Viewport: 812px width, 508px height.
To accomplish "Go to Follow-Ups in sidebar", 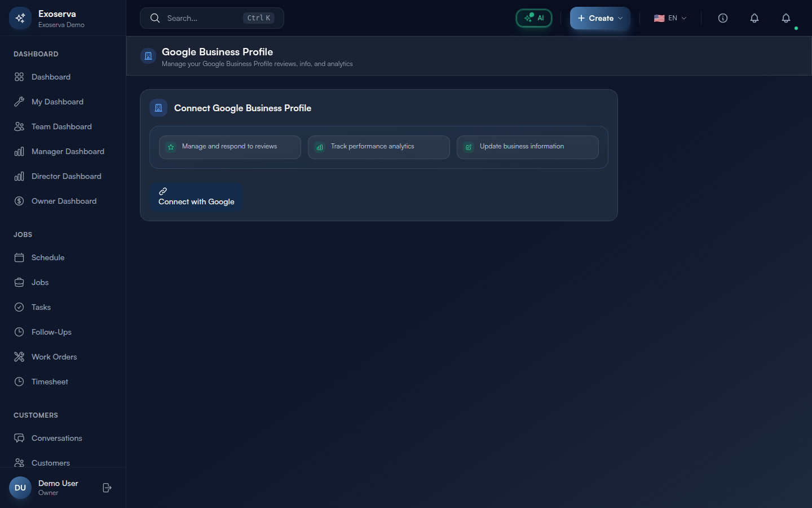I will coord(51,332).
